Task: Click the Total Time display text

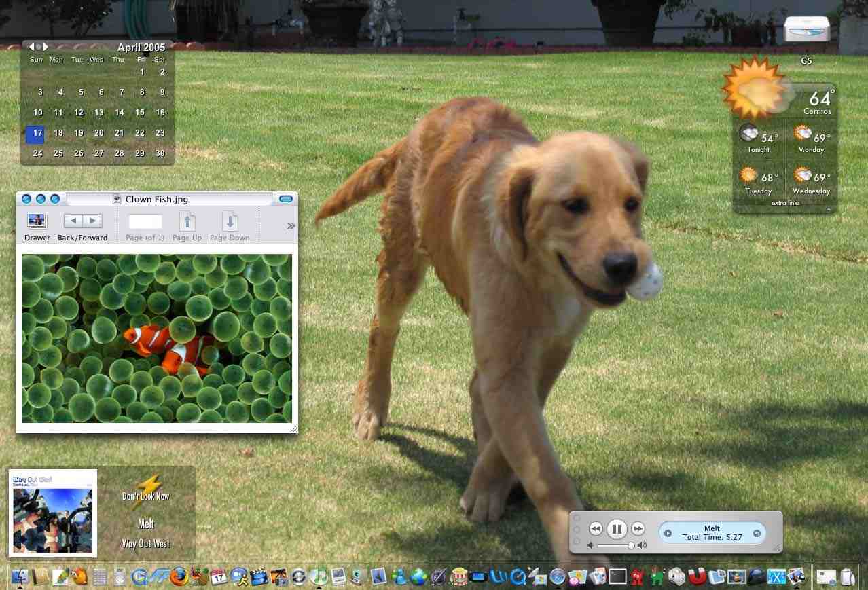Action: (x=712, y=537)
